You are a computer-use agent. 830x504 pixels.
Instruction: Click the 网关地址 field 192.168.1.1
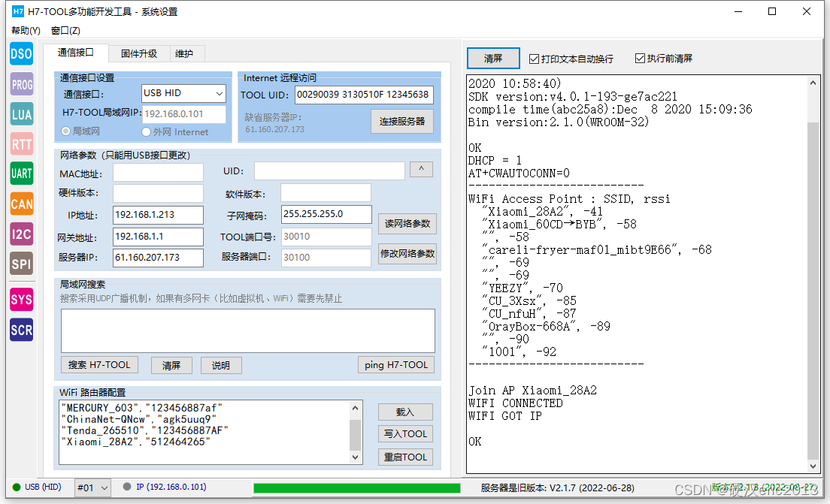(158, 237)
